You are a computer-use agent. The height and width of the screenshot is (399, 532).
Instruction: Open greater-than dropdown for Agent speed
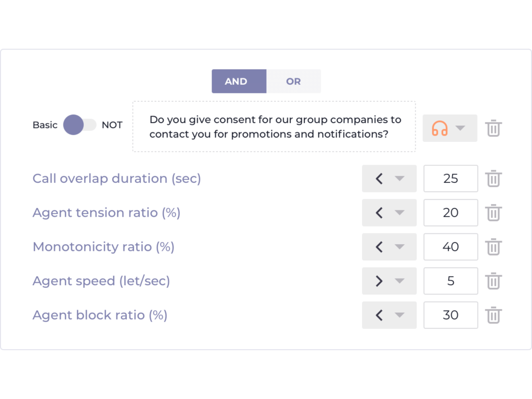click(x=389, y=281)
